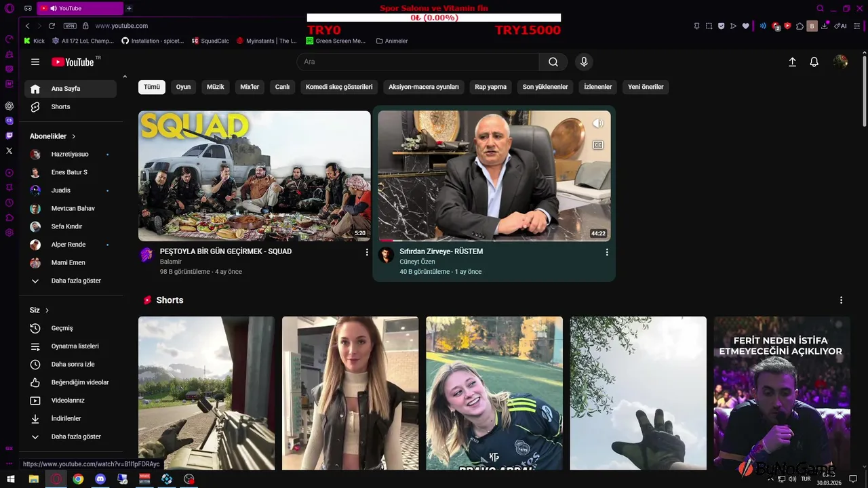Open Opera sidebar settings gear

[x=9, y=232]
